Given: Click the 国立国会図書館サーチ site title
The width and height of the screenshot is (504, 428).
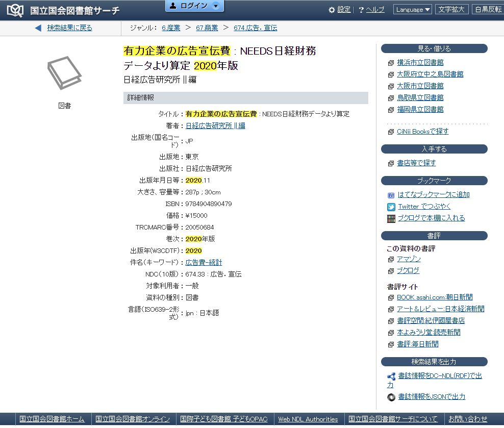Looking at the screenshot, I should [75, 11].
